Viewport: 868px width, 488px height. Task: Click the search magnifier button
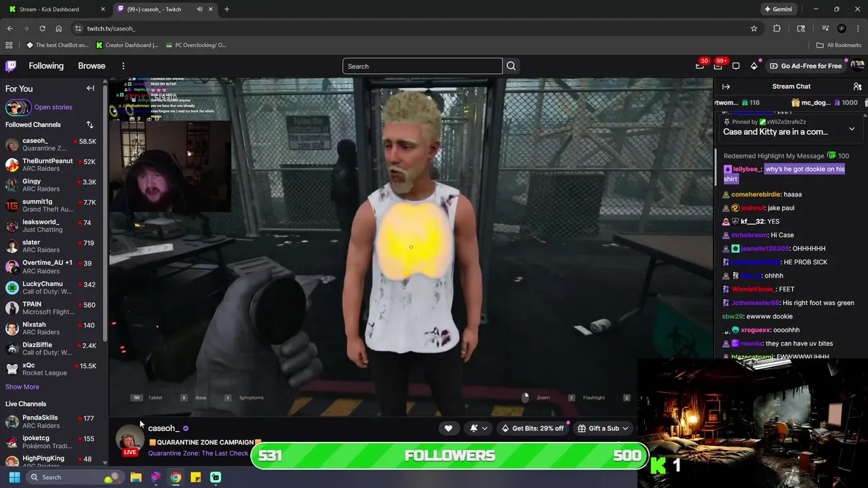(x=511, y=66)
